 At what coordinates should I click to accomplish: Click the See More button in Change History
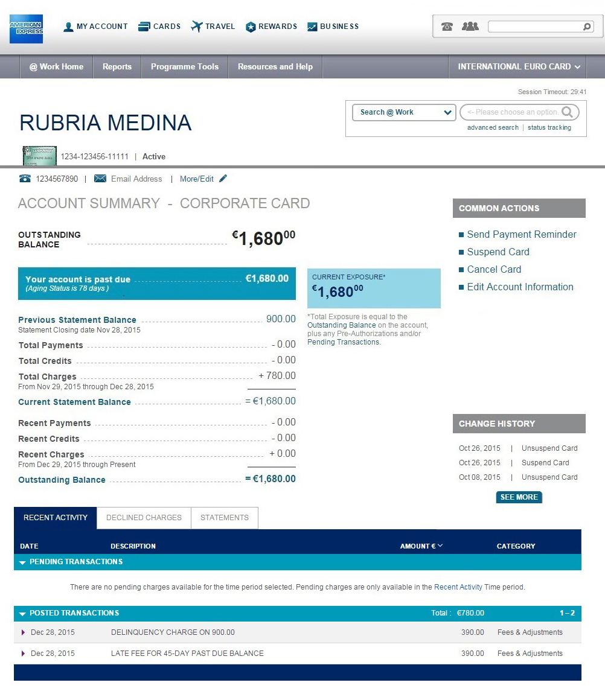point(519,497)
